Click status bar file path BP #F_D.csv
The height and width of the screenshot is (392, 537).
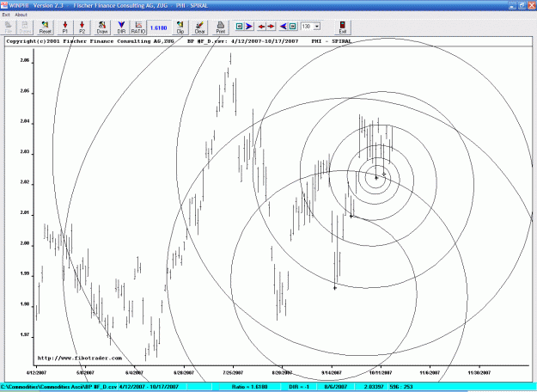click(x=58, y=387)
